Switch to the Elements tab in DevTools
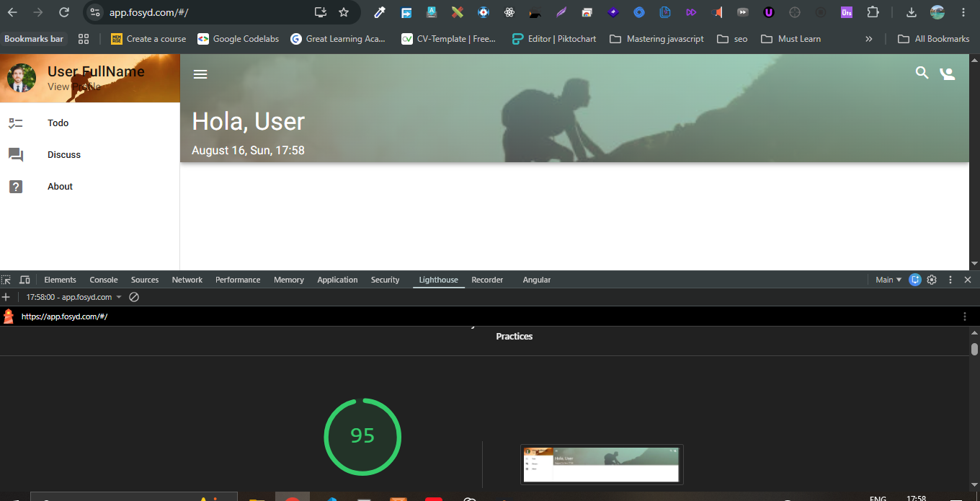Screen dimensions: 980x501 point(60,280)
